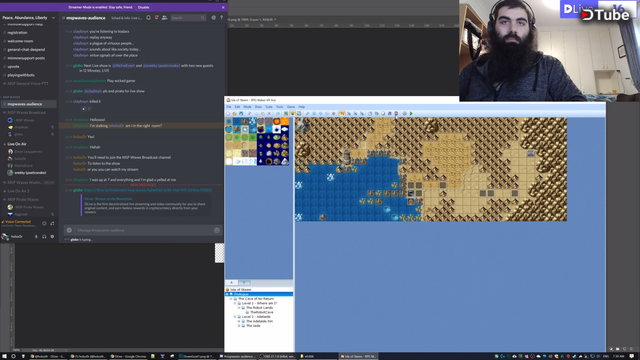Open Discord member list icon
The image size is (640, 360).
click(164, 18)
